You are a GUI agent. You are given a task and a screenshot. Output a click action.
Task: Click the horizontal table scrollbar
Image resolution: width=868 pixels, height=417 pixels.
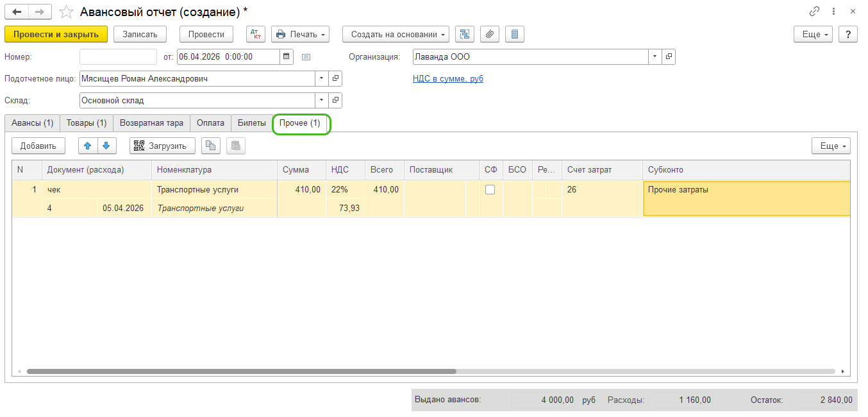(241, 371)
